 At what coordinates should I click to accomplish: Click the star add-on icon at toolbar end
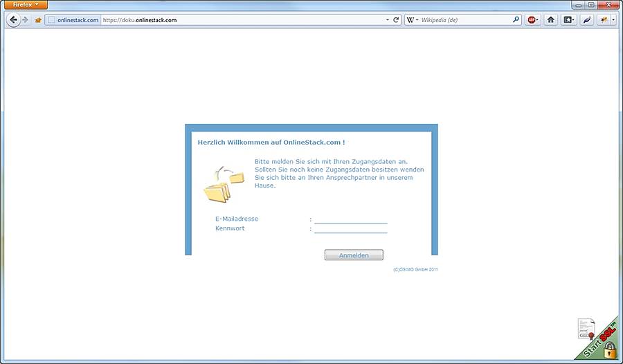604,19
